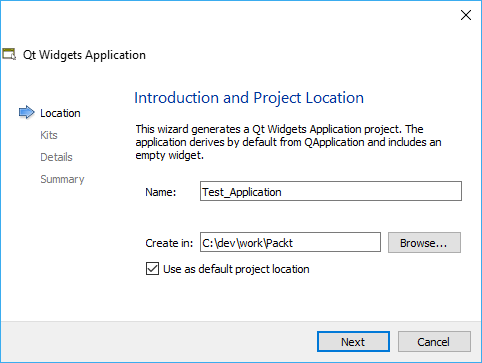Select the Kits step in the sidebar

(x=49, y=135)
